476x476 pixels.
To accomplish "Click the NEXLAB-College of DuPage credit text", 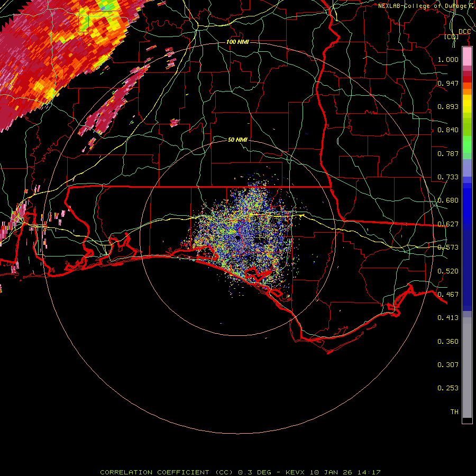I will tap(426, 6).
